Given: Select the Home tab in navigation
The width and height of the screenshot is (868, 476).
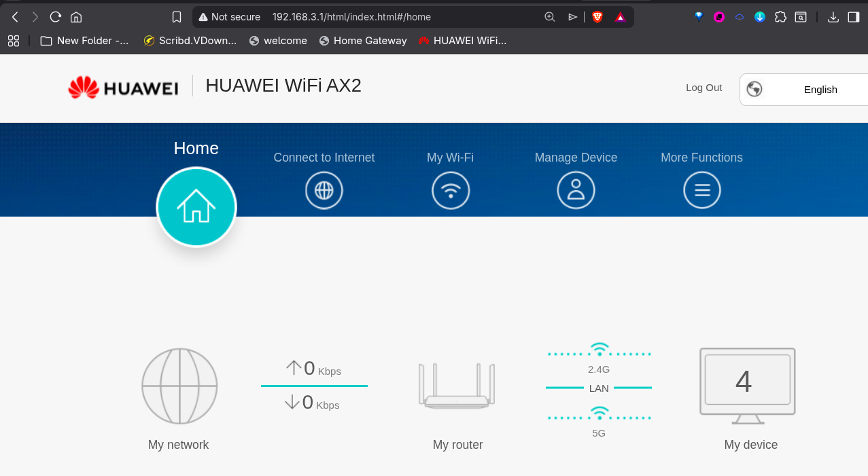Looking at the screenshot, I should 196,148.
